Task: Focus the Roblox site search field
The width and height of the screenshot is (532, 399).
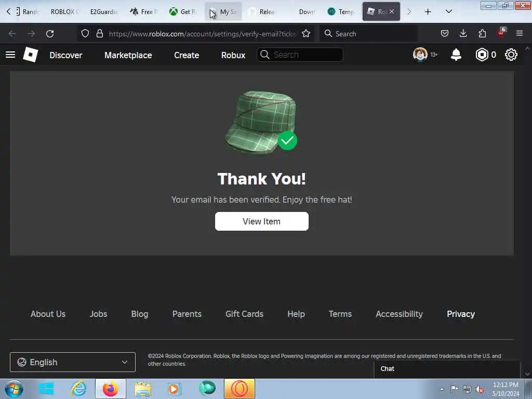Action: coord(300,55)
